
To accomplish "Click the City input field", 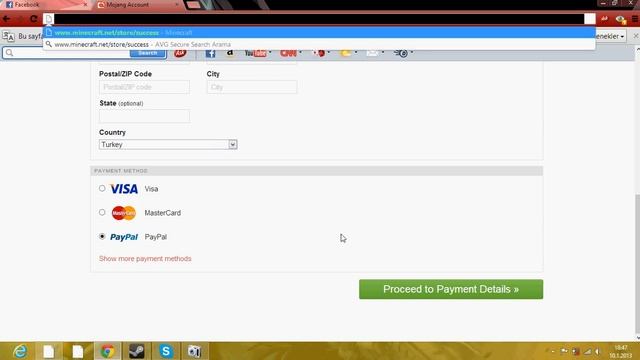I will pyautogui.click(x=252, y=87).
